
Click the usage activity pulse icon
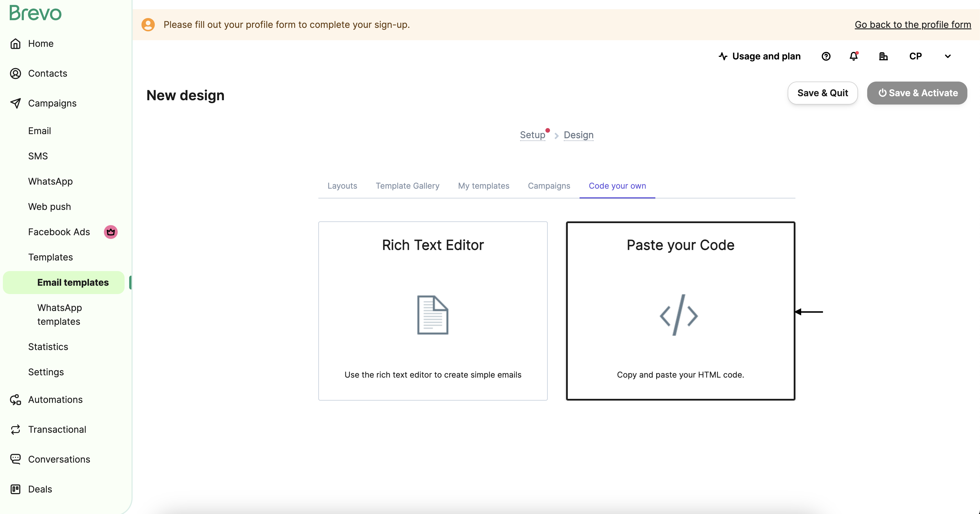(x=723, y=56)
